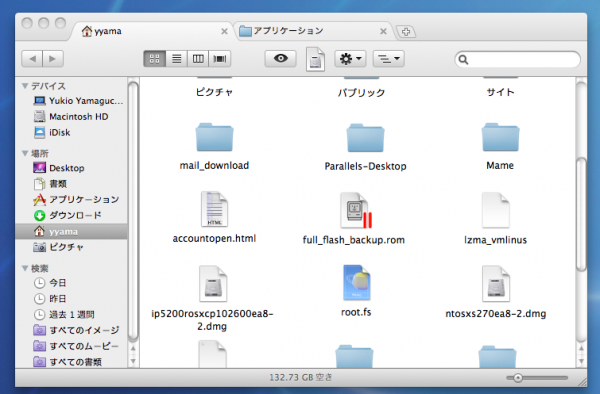600x394 pixels.
Task: Close the yyama tab
Action: click(x=225, y=31)
